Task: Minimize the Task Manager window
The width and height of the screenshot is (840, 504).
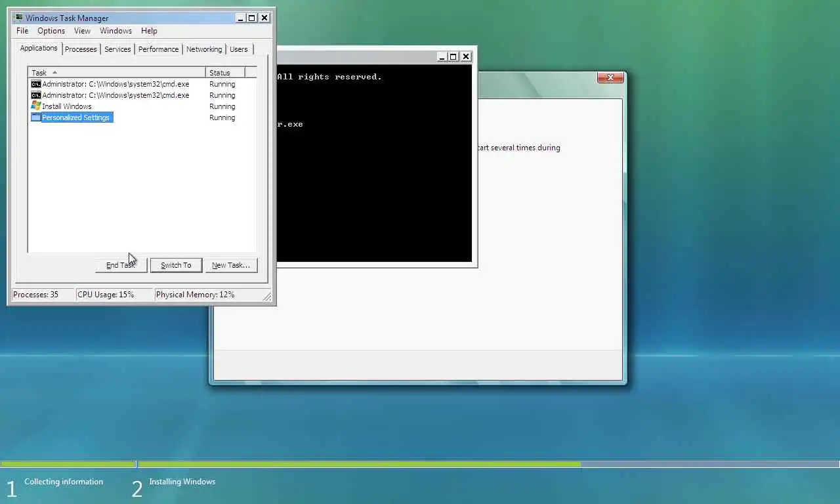Action: click(240, 18)
